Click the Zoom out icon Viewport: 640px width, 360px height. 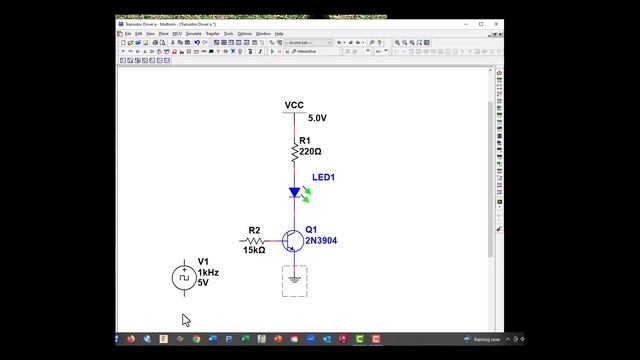[x=404, y=42]
